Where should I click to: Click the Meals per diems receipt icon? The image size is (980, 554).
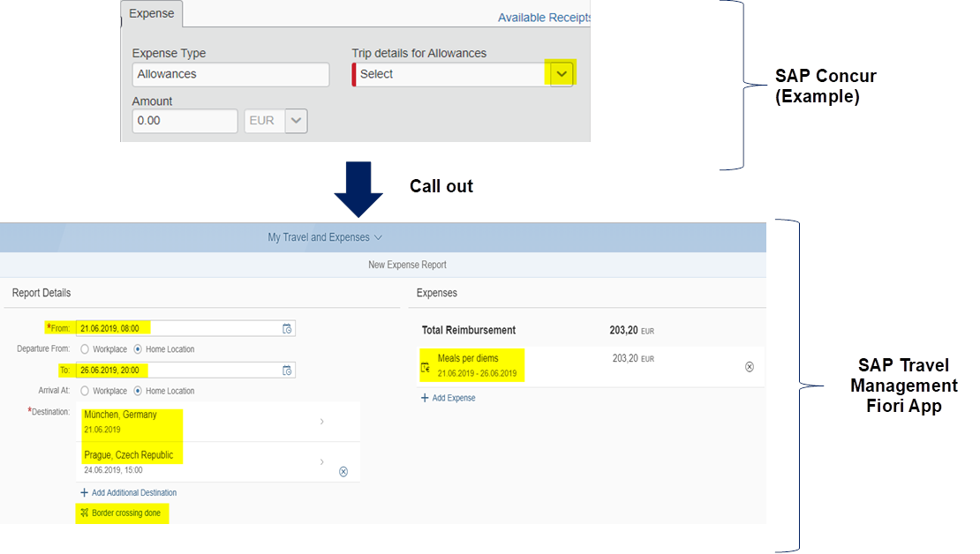(x=426, y=367)
